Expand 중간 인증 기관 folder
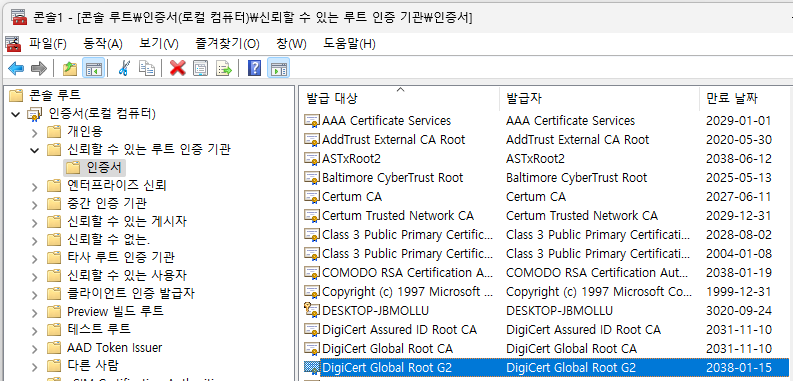The image size is (793, 381). [x=34, y=205]
